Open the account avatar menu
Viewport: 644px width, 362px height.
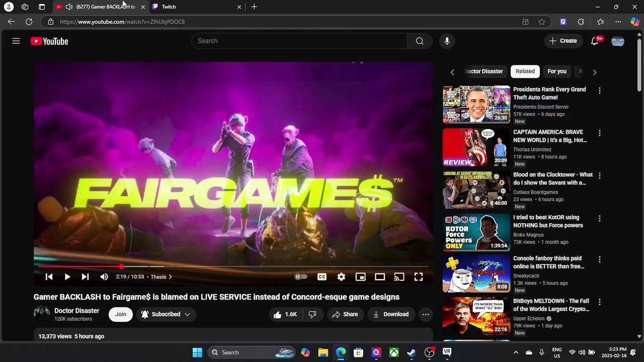[618, 41]
